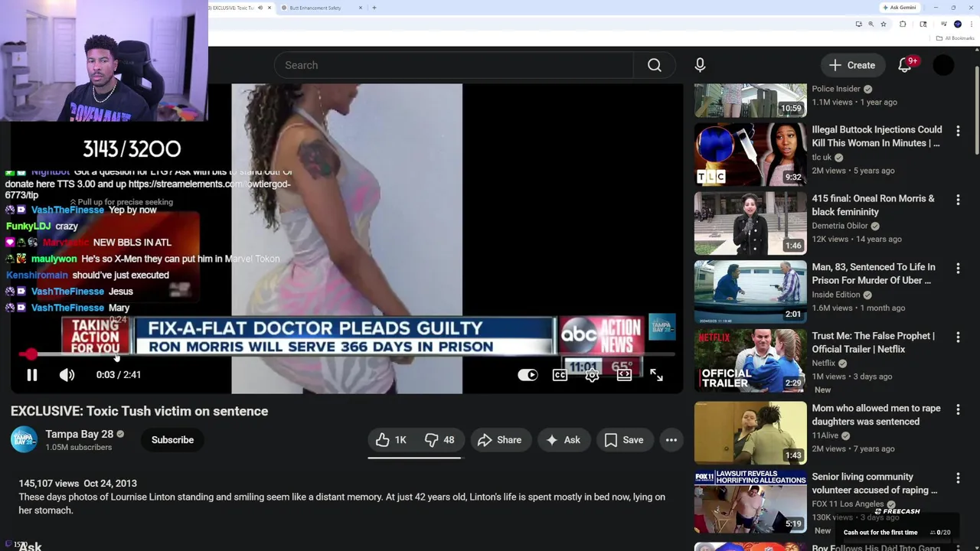Image resolution: width=980 pixels, height=551 pixels.
Task: Open the Ask AI button below the video
Action: tap(563, 440)
